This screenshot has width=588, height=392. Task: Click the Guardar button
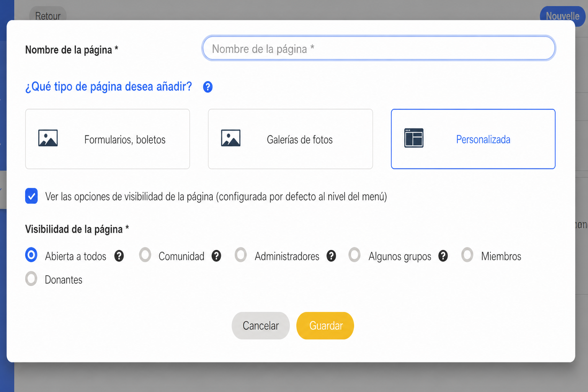325,326
